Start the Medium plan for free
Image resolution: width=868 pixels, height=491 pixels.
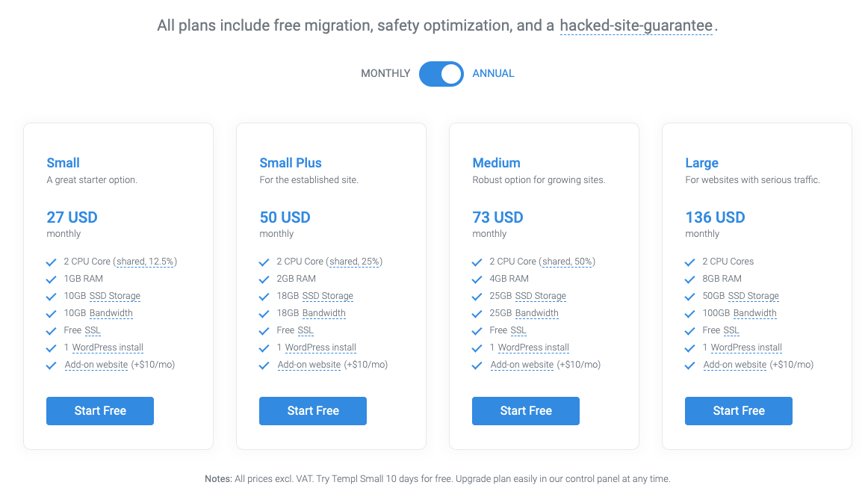(x=526, y=411)
